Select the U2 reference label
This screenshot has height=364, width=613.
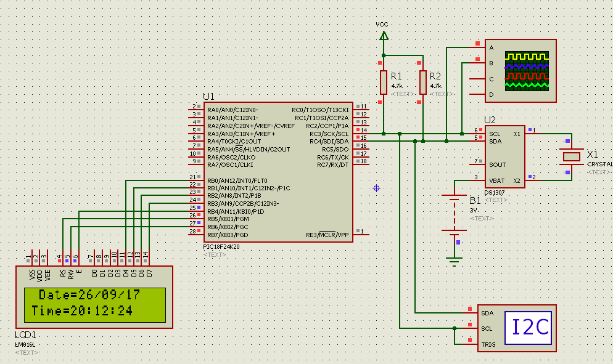click(490, 120)
